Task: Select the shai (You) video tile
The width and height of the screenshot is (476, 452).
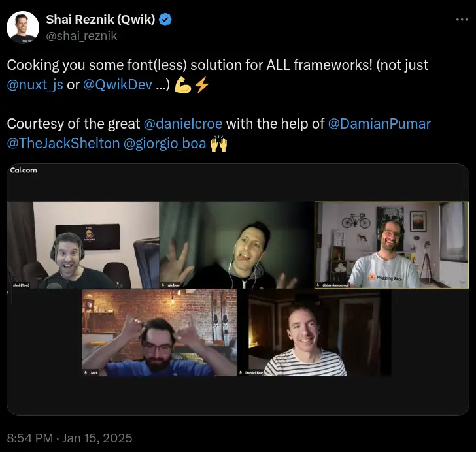Action: pos(83,245)
